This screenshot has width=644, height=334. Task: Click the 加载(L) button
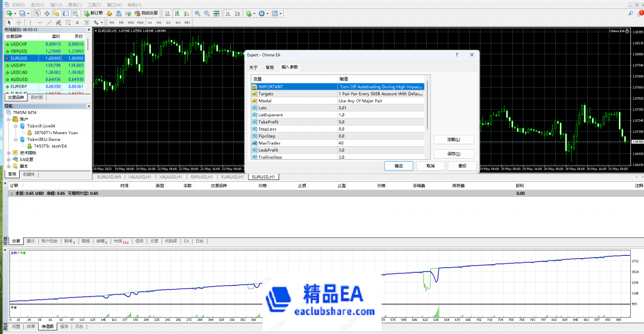click(x=452, y=140)
